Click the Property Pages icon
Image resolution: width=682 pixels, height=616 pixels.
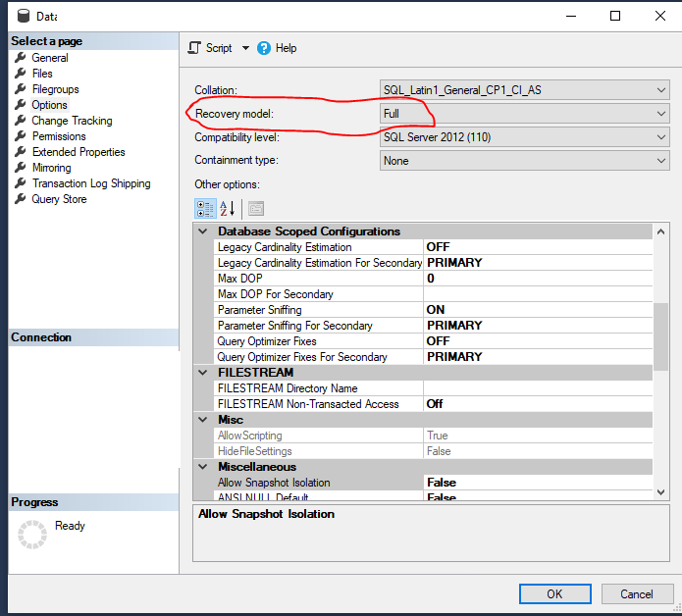point(255,208)
